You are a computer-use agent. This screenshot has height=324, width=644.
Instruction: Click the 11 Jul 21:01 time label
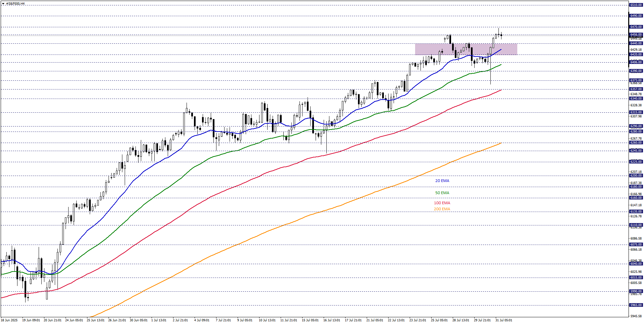tap(289, 320)
